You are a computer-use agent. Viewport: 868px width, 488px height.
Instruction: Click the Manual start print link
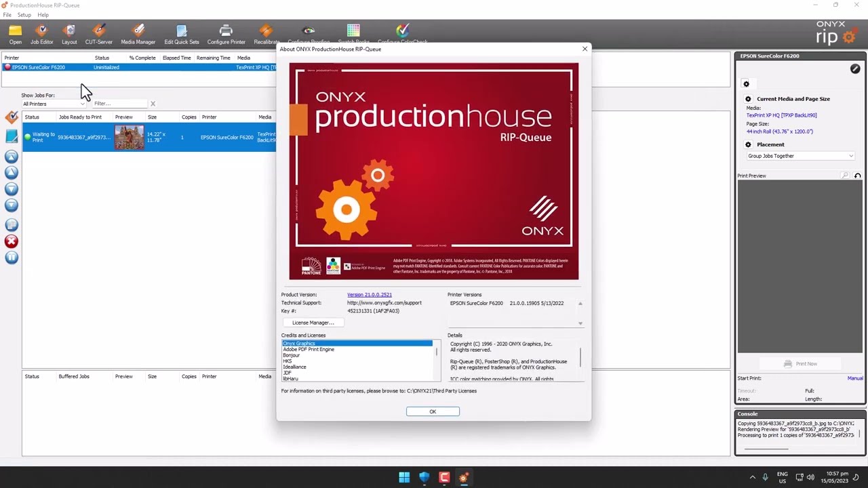pos(855,378)
